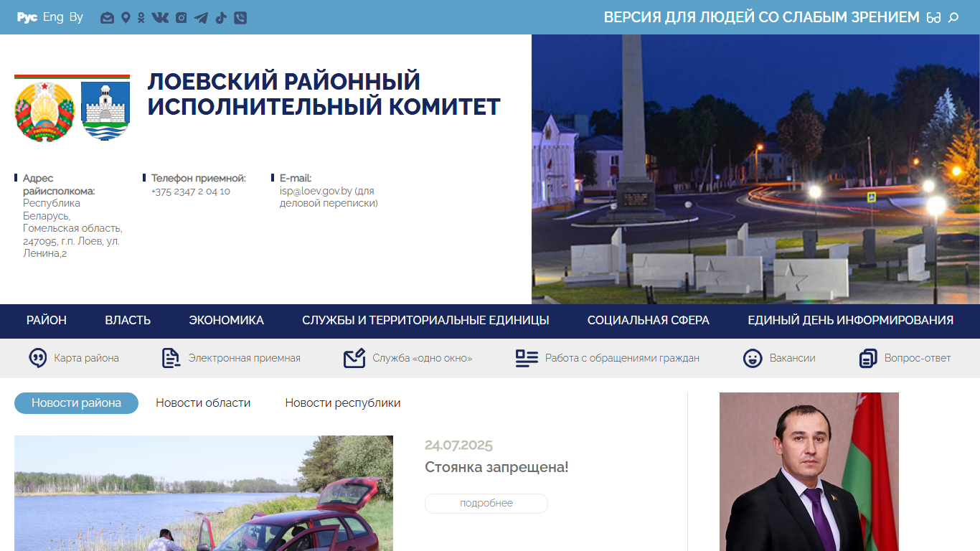The height and width of the screenshot is (551, 980).
Task: Click the Карта района speech bubble icon
Action: pyautogui.click(x=38, y=358)
